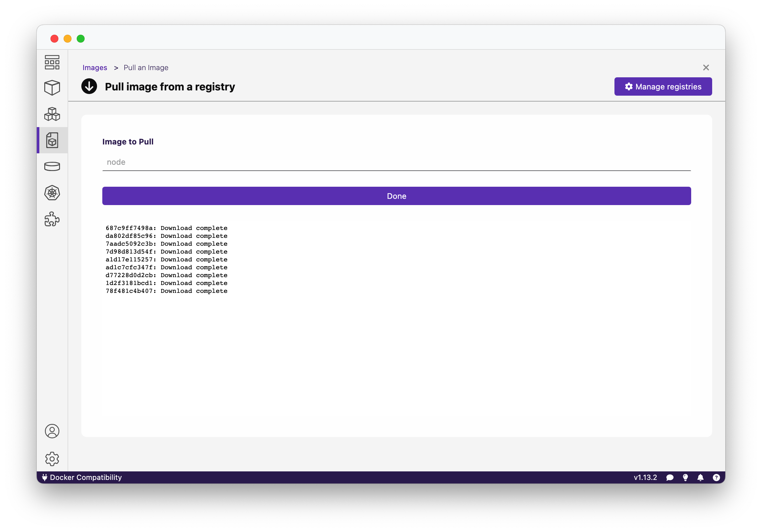Click the yellow minimize window button
Image resolution: width=762 pixels, height=532 pixels.
(68, 39)
